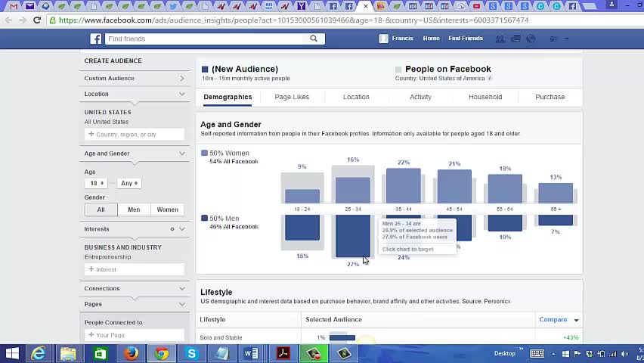The image size is (644, 363).
Task: Click Find Friends link in header
Action: [466, 39]
